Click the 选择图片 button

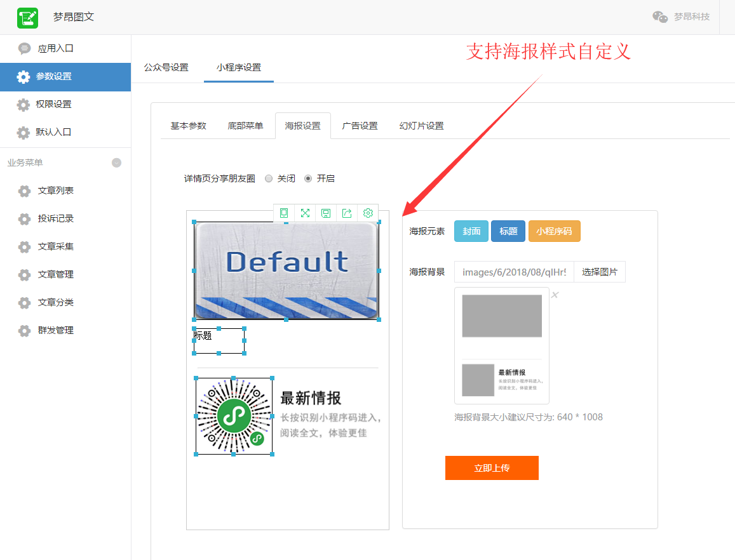[600, 272]
